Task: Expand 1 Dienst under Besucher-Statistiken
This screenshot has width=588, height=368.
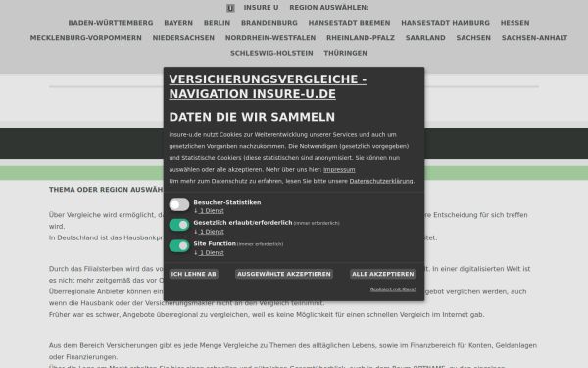Action: point(212,211)
